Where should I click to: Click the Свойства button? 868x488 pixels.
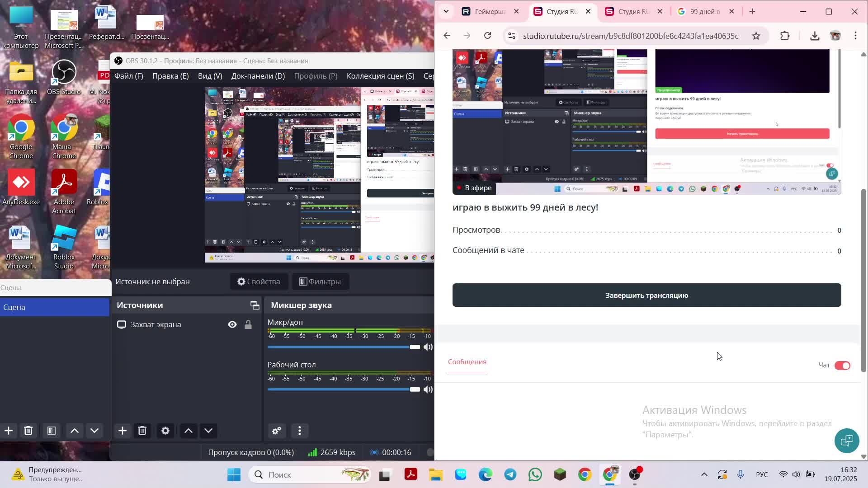(259, 282)
